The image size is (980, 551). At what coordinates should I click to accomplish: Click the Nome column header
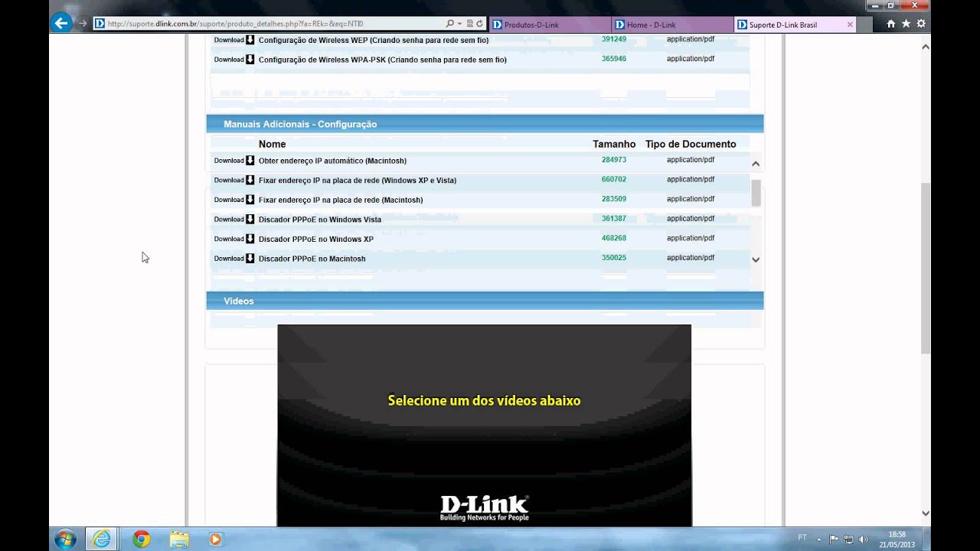(272, 144)
